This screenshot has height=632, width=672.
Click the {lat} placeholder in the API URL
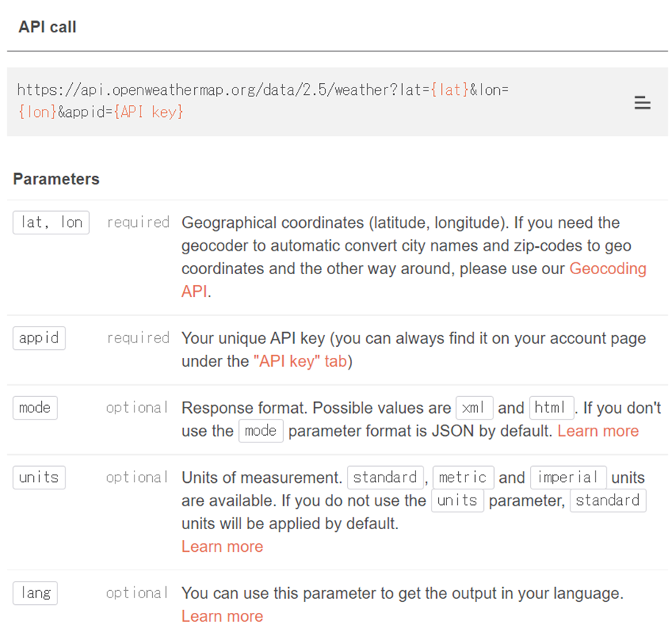pyautogui.click(x=449, y=90)
